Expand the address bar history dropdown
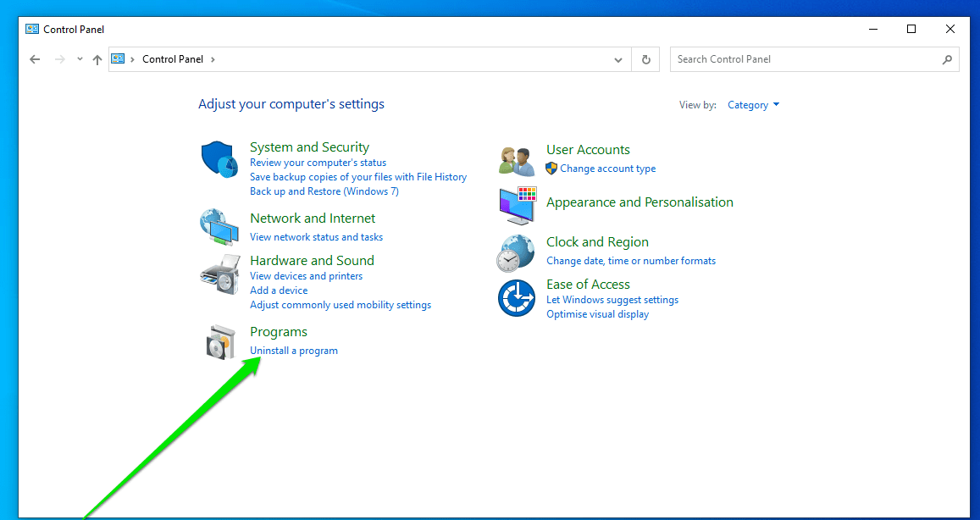 click(x=618, y=59)
